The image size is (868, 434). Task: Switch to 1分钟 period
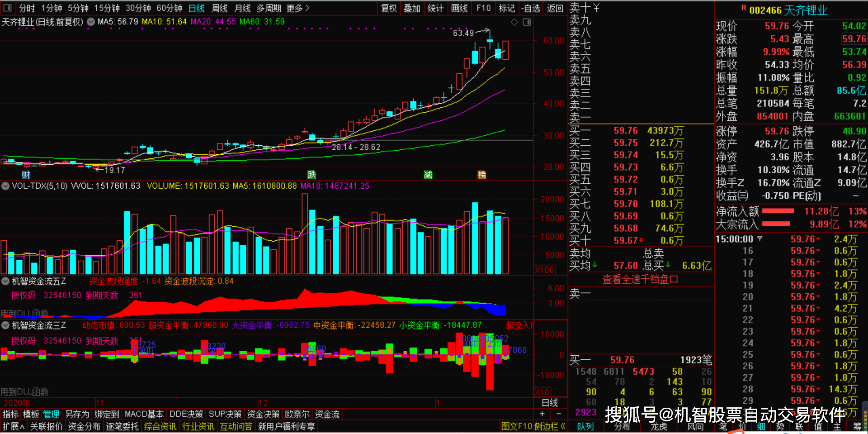52,8
